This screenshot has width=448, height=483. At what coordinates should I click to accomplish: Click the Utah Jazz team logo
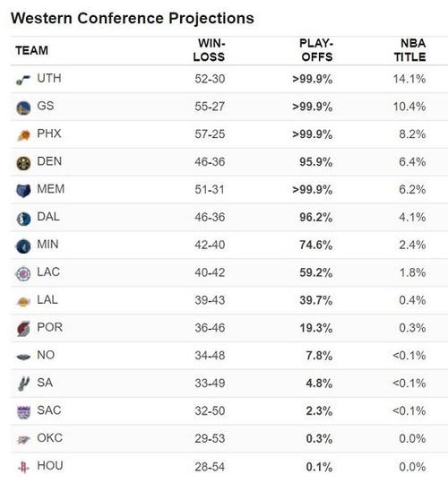23,80
